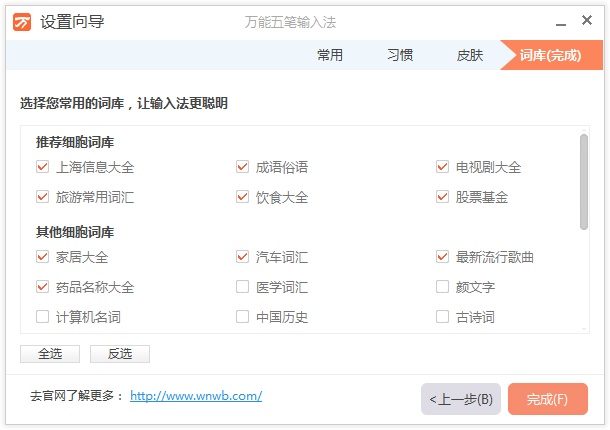Click the 全选 button
The width and height of the screenshot is (610, 430).
50,354
